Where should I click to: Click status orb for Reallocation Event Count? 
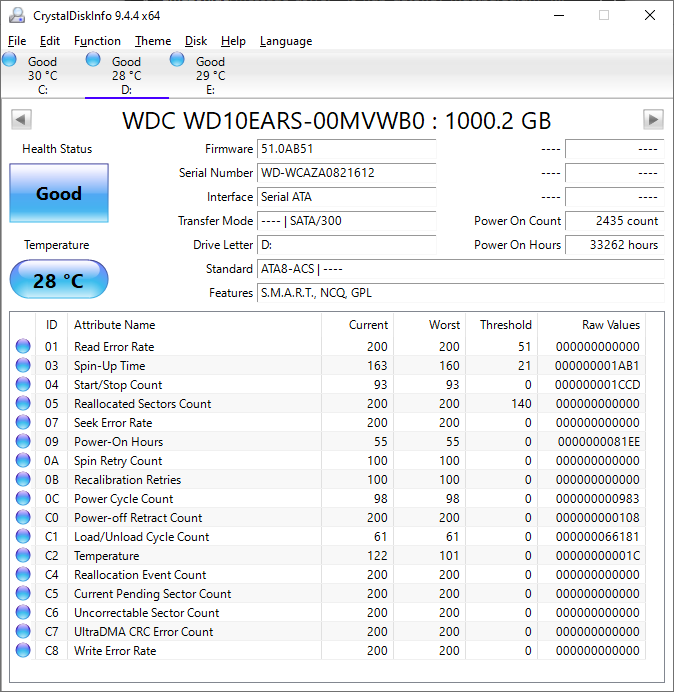[x=23, y=574]
